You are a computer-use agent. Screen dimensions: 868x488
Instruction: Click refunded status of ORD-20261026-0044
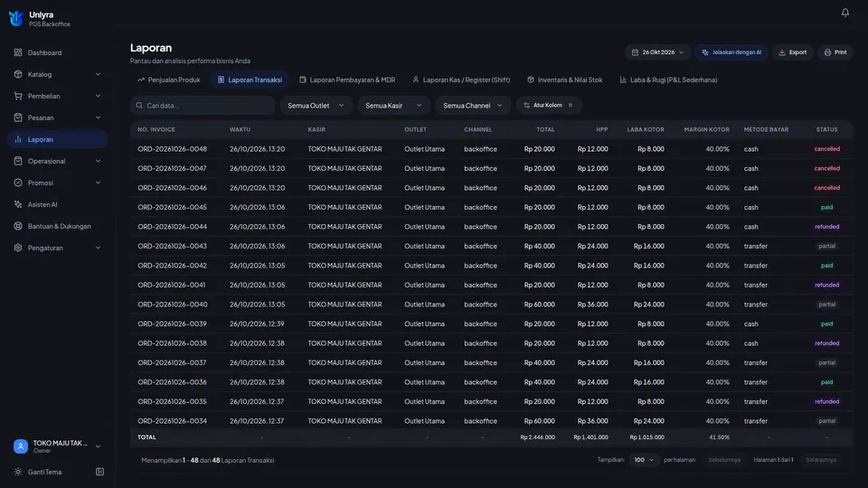point(826,226)
